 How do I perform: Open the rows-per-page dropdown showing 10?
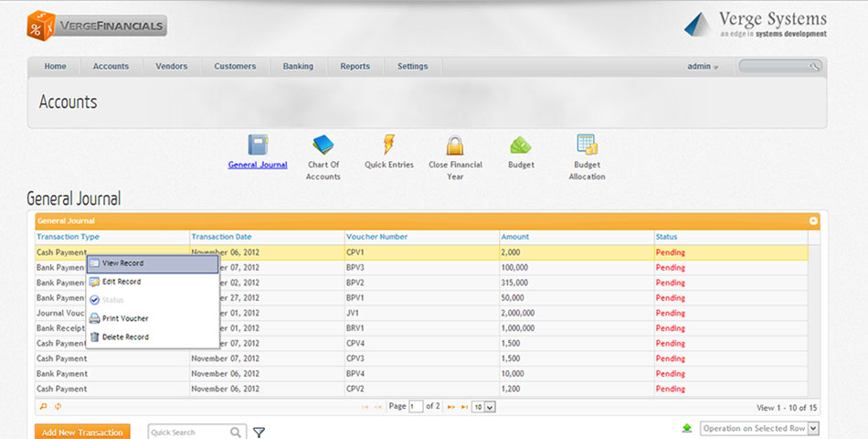coord(483,407)
